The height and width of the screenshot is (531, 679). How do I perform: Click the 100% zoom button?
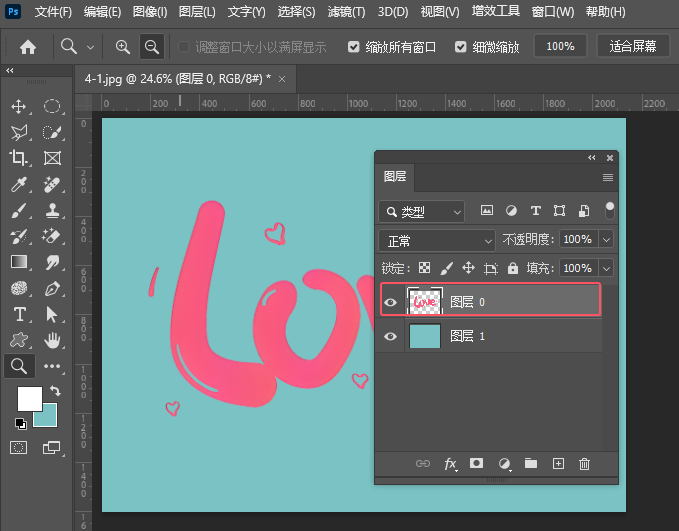coord(560,46)
